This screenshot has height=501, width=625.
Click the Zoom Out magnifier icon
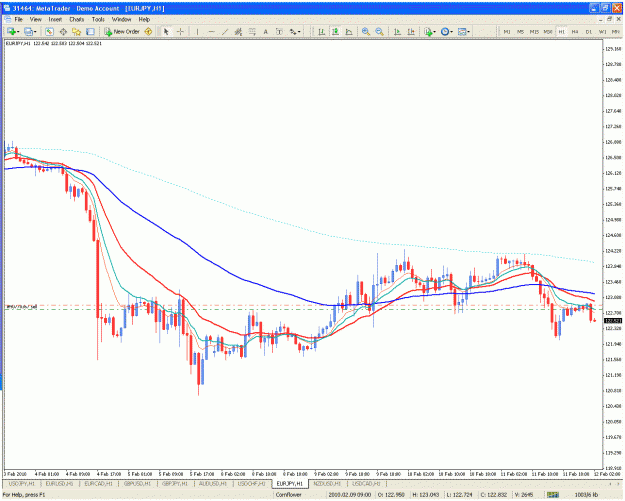[x=379, y=31]
